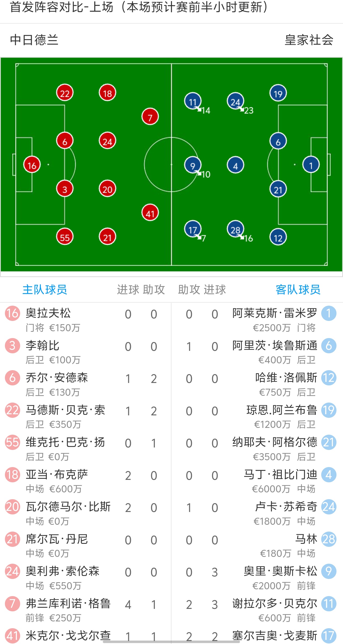
Task: Tap red goalkeeper marker number 16 on pitch
Action: point(32,165)
